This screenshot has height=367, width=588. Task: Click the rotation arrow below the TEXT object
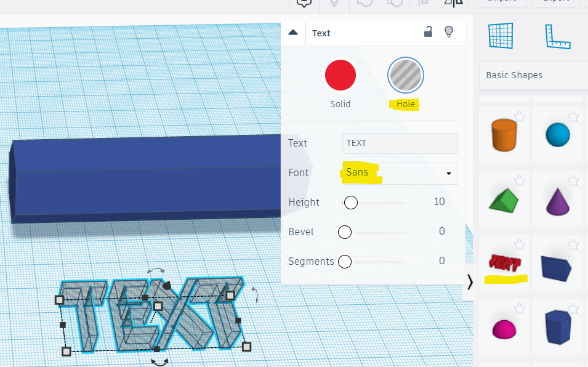tap(159, 361)
